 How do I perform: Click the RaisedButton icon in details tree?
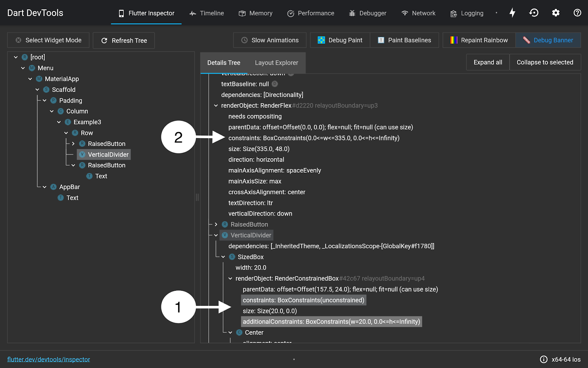pyautogui.click(x=225, y=224)
